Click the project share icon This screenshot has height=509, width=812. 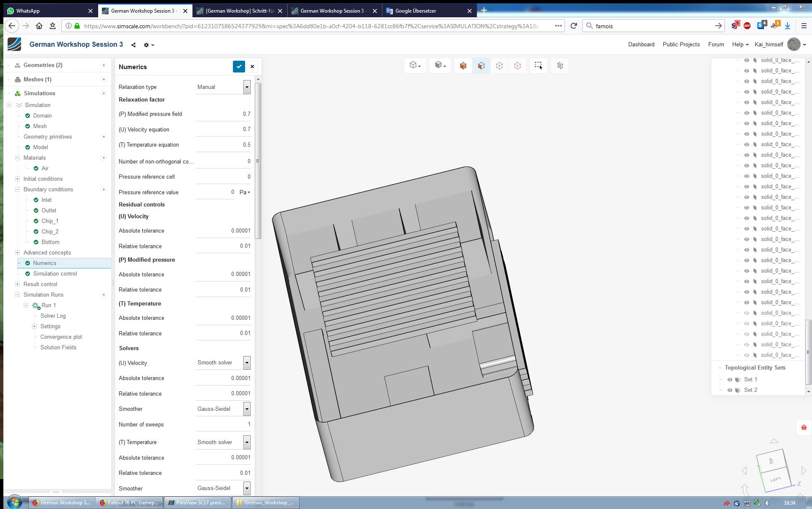[134, 45]
